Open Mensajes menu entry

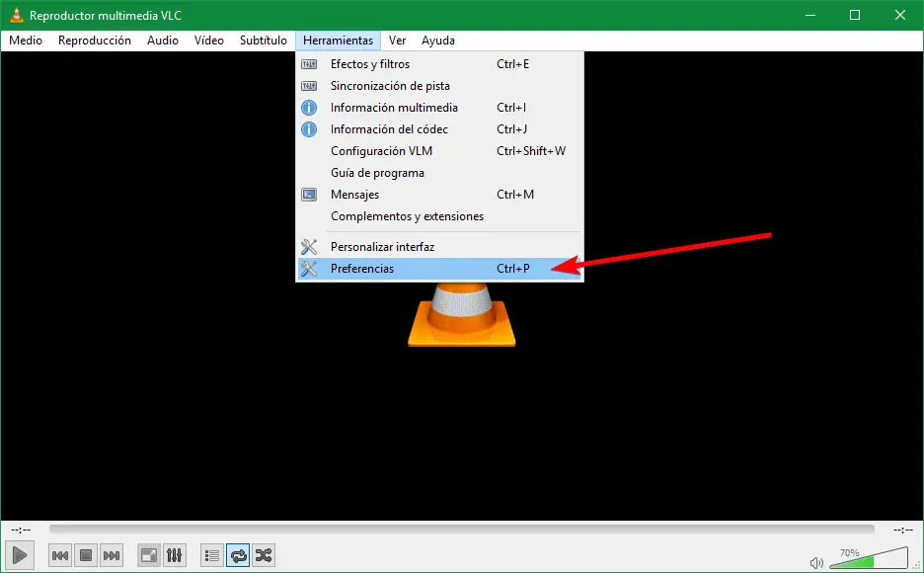point(439,195)
